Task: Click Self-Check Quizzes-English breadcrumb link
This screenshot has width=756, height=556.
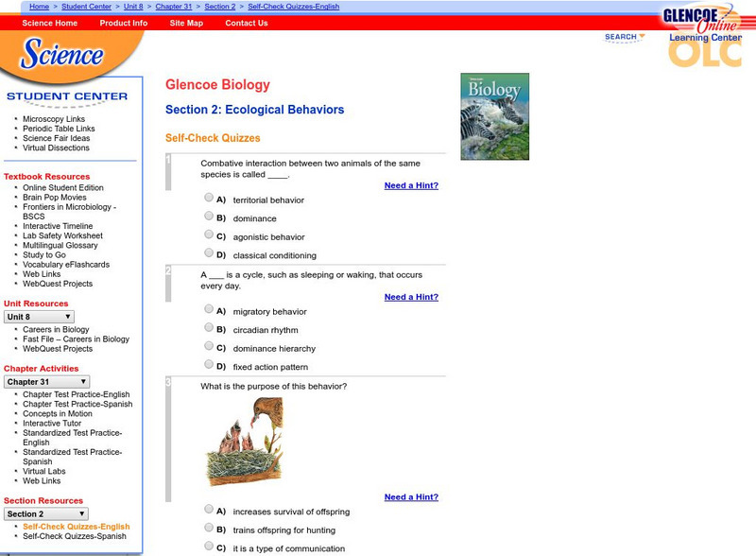Action: (x=294, y=7)
